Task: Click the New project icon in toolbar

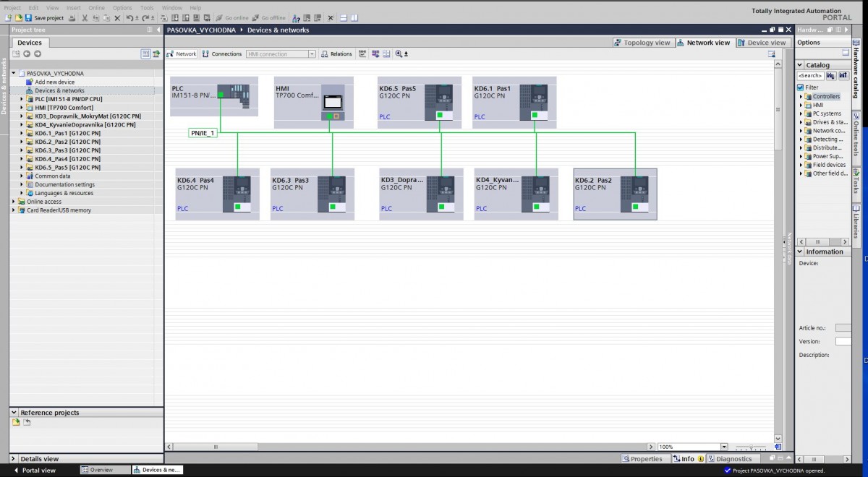Action: 9,17
